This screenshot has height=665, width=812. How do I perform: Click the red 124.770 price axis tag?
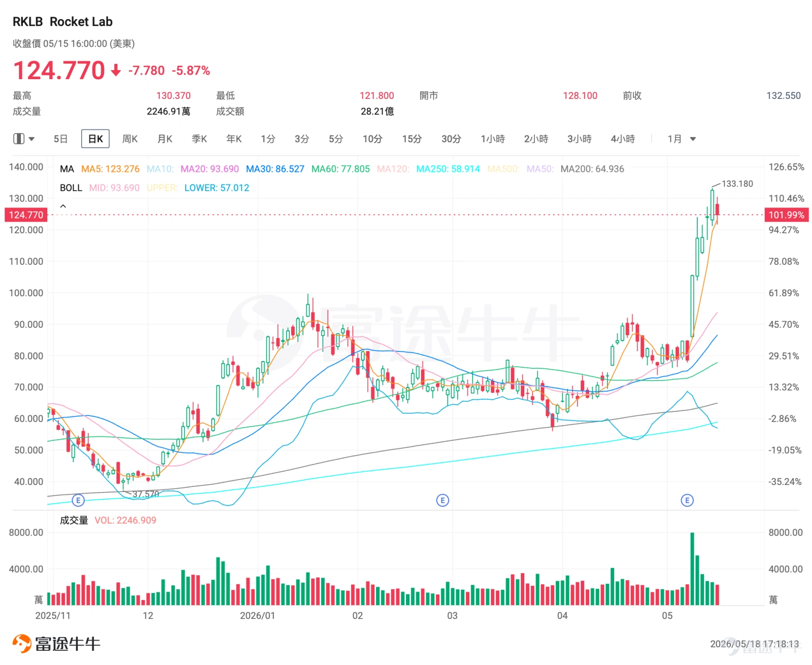[x=26, y=215]
